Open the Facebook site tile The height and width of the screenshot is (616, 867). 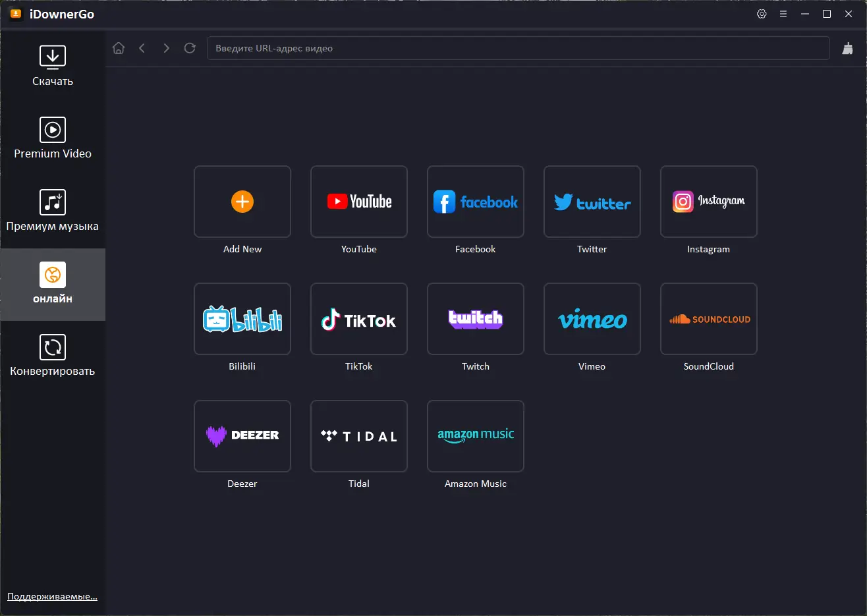476,202
